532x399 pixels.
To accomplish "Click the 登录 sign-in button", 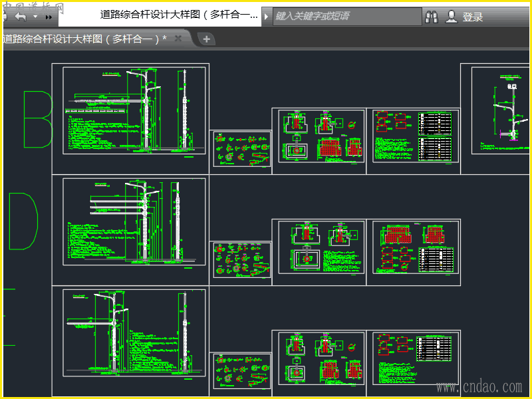I will 473,17.
